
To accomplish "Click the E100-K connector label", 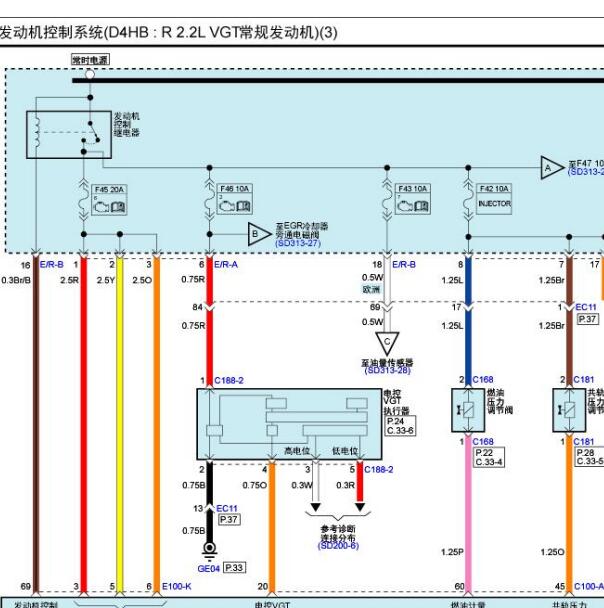I will (176, 586).
